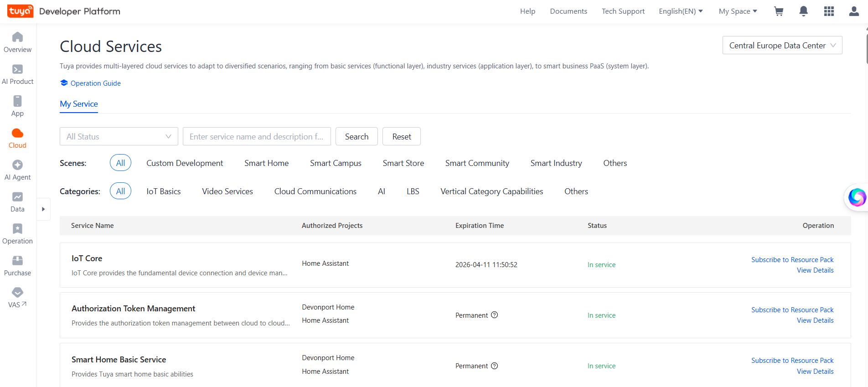Select the Video Services category filter
This screenshot has height=387, width=868.
click(x=227, y=191)
